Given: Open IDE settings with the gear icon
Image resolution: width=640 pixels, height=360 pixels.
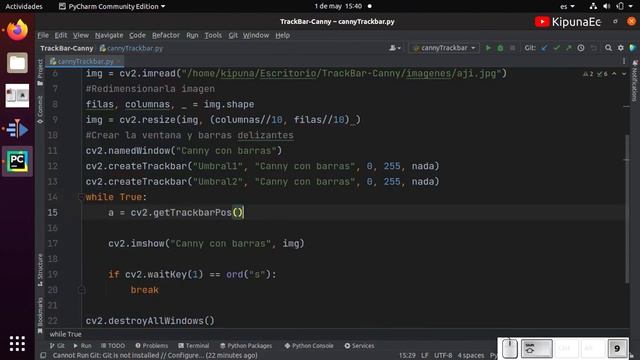Looking at the screenshot, I should point(620,48).
